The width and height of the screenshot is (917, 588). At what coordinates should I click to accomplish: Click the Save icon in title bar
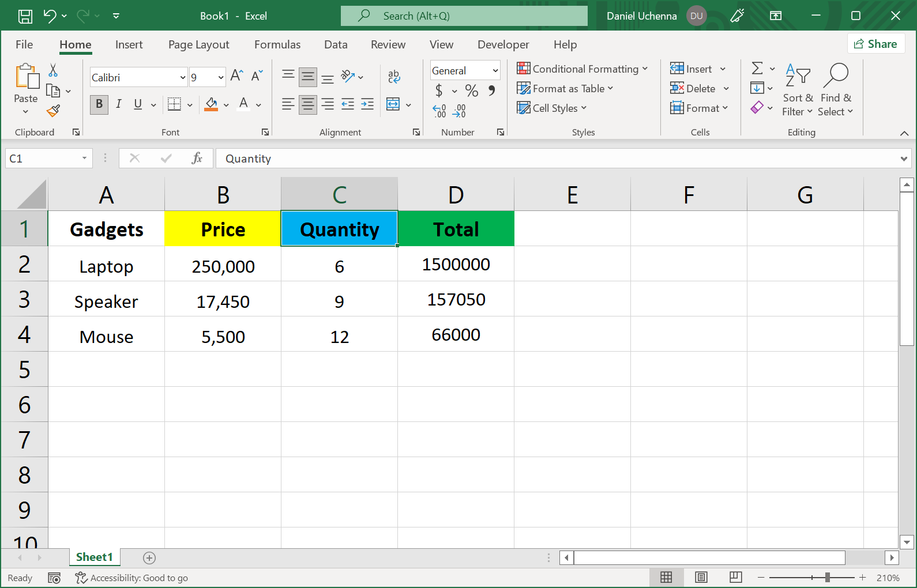pos(25,16)
